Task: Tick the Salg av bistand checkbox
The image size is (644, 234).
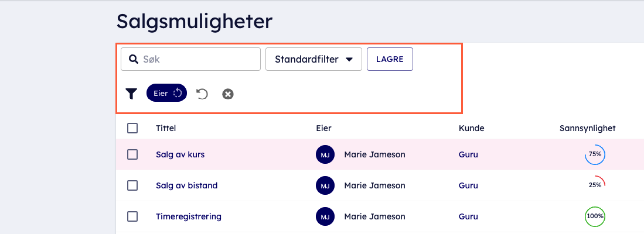Action: click(132, 185)
